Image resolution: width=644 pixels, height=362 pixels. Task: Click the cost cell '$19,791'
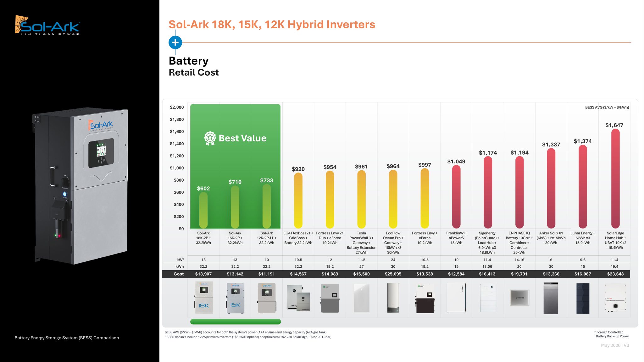coord(519,274)
